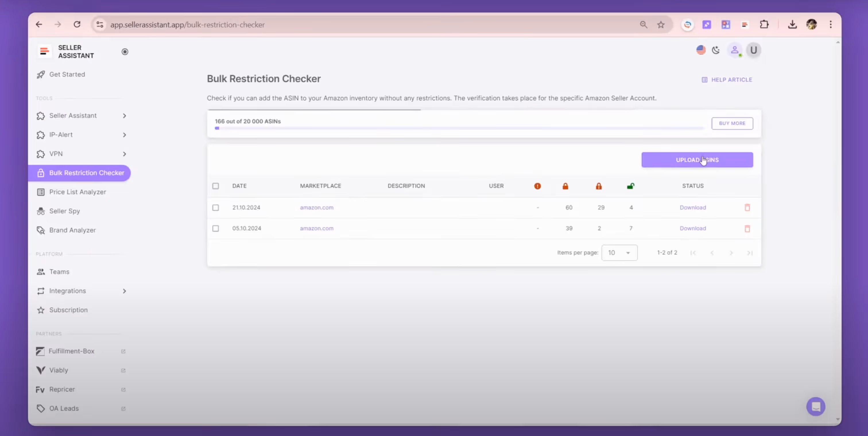Click the dark mode moon icon
This screenshot has height=436, width=868.
tap(716, 50)
